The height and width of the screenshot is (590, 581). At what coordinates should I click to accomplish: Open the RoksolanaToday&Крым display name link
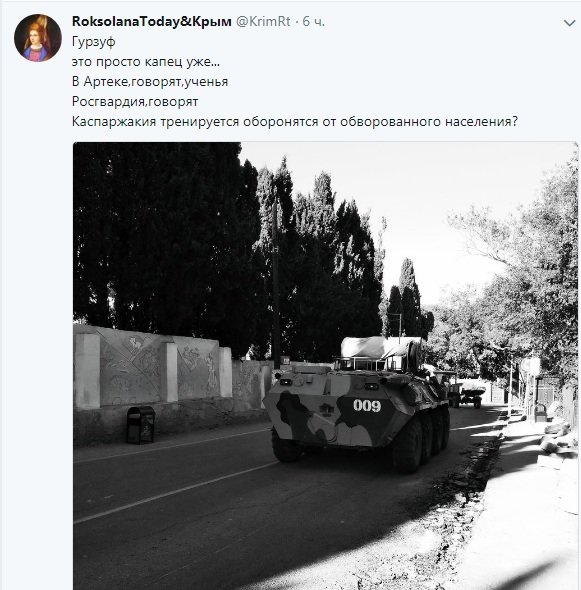(152, 21)
